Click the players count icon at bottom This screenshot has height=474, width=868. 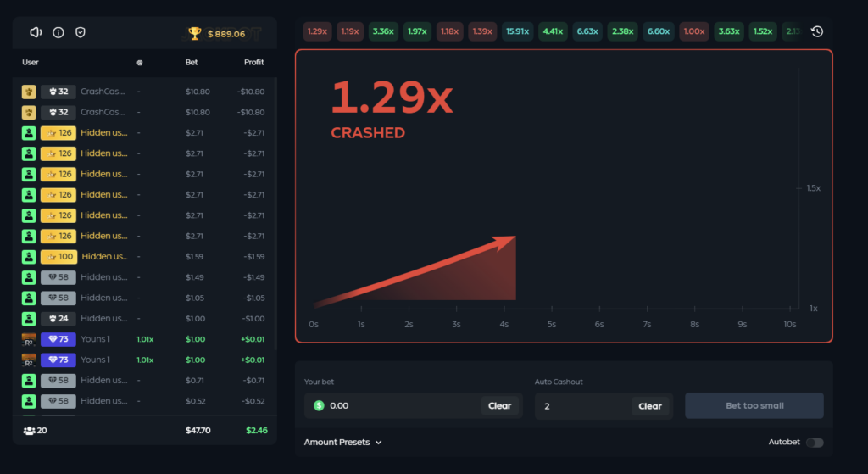coord(30,430)
